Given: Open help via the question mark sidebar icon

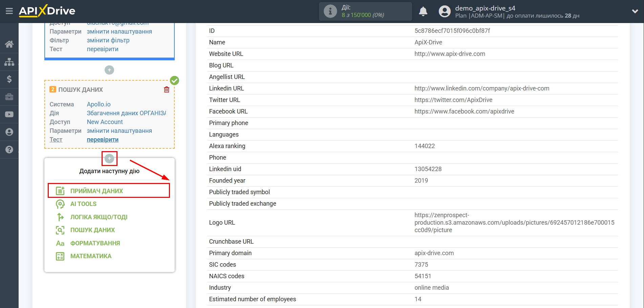Looking at the screenshot, I should 9,149.
